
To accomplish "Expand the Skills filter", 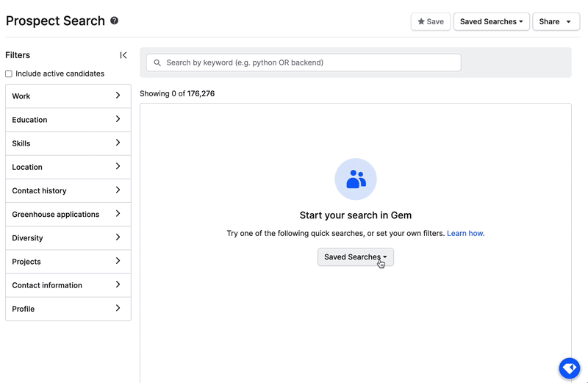I will point(68,143).
